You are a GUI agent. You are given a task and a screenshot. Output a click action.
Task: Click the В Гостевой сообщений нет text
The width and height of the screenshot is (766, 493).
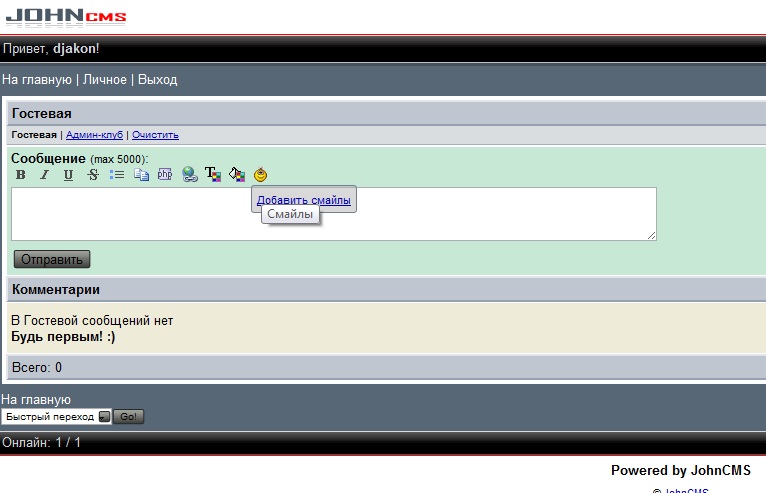(x=92, y=321)
